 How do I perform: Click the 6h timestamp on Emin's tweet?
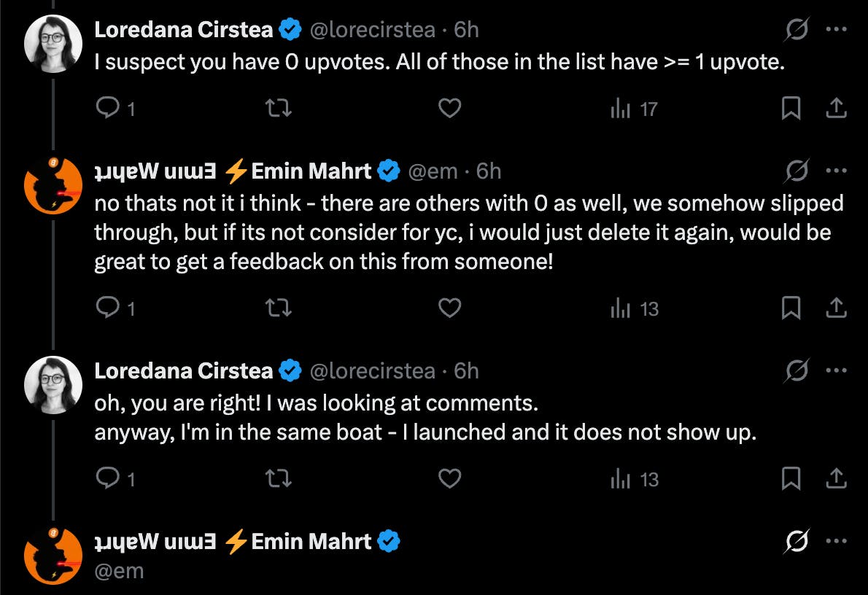pyautogui.click(x=488, y=171)
